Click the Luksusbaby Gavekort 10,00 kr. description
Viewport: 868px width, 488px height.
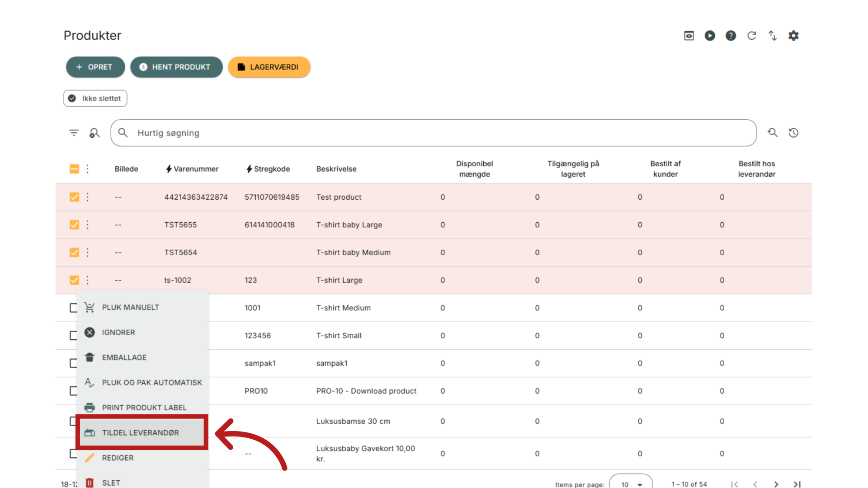tap(365, 454)
